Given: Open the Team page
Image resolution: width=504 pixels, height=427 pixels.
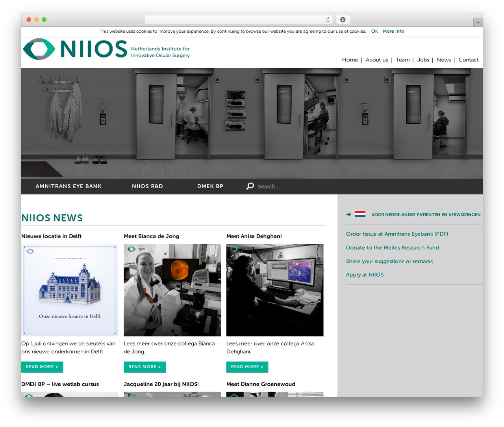Looking at the screenshot, I should tap(402, 60).
